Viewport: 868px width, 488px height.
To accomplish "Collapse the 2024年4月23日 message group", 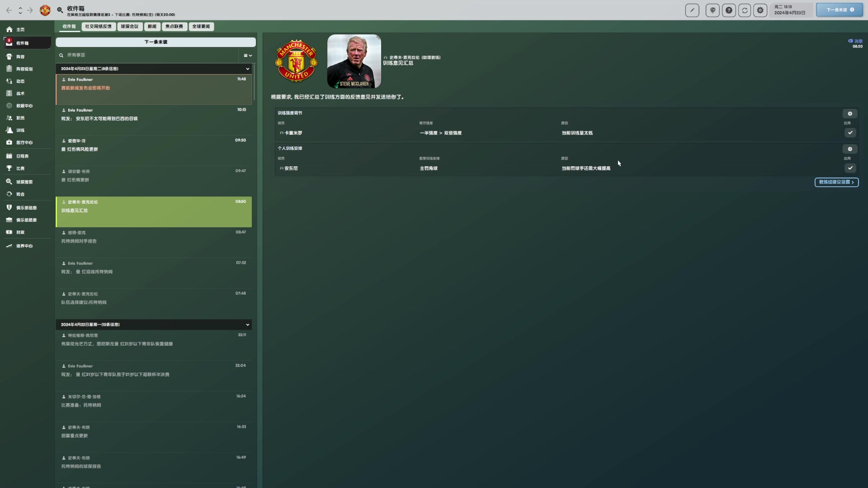I will (x=247, y=69).
